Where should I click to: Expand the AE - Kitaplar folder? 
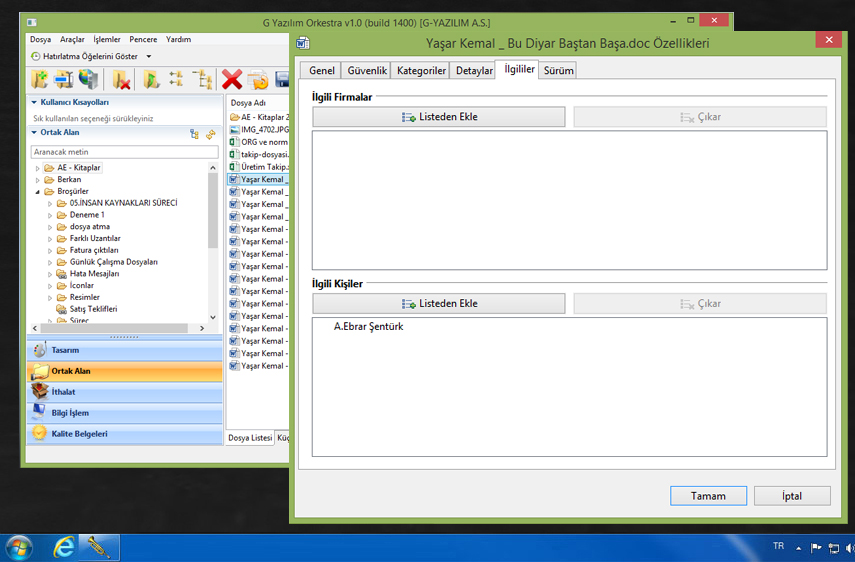point(38,168)
